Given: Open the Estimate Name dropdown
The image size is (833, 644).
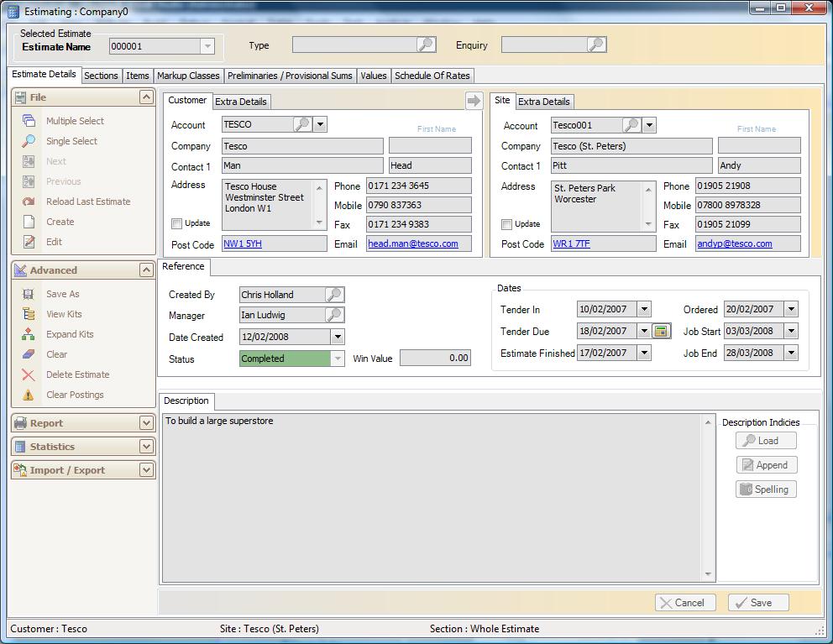Looking at the screenshot, I should (207, 46).
